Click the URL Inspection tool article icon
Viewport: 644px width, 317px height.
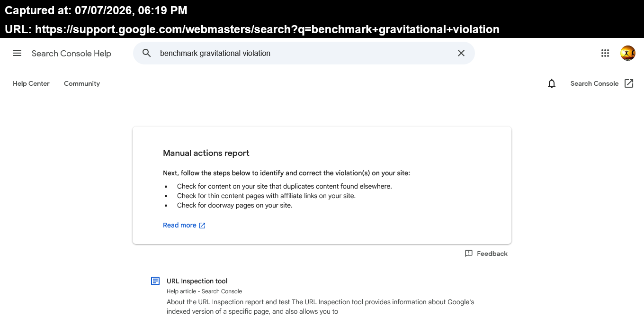[x=155, y=281]
